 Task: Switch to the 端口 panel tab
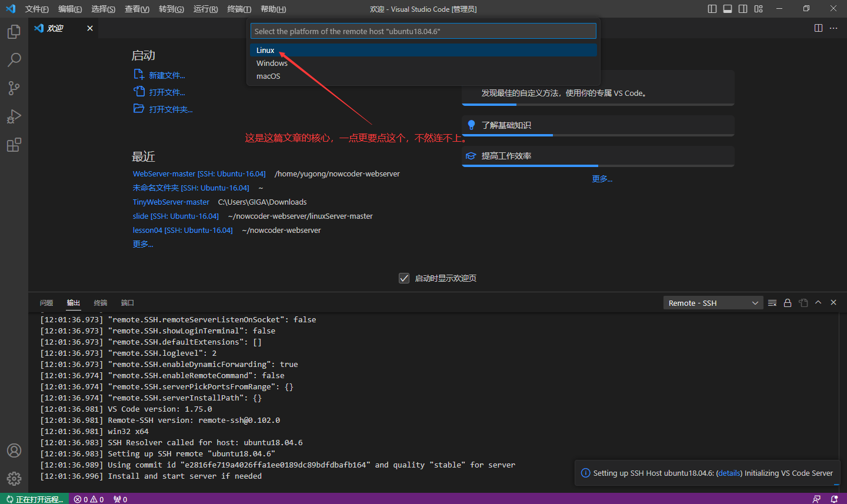pyautogui.click(x=128, y=303)
